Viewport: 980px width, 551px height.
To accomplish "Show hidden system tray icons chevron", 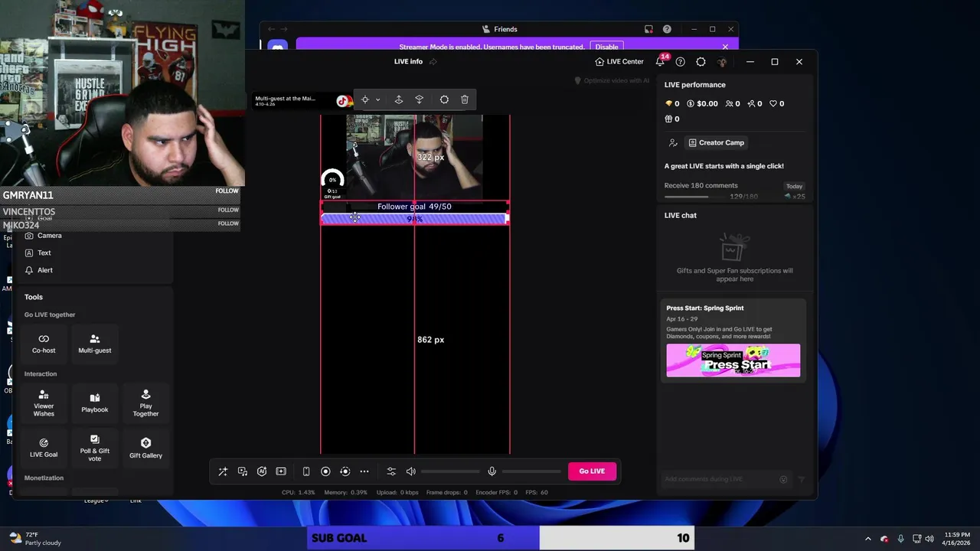I will coord(867,539).
